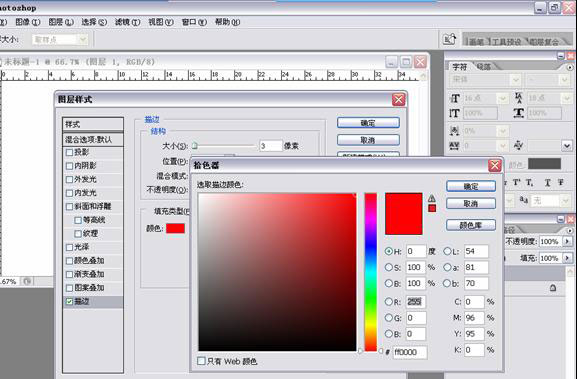Click inside the red color gradient field

click(x=277, y=272)
